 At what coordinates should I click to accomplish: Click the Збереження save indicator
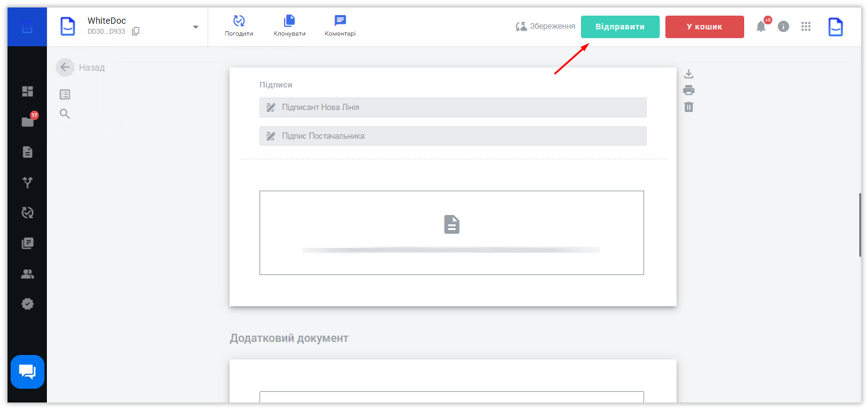coord(545,27)
